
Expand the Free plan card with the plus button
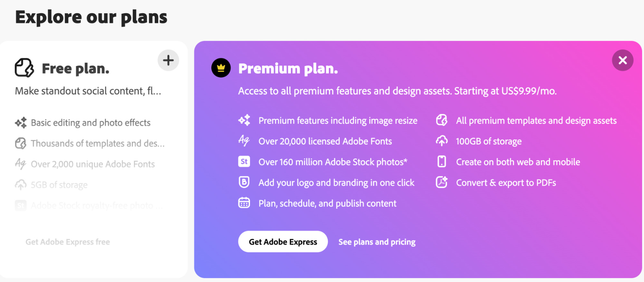[168, 60]
